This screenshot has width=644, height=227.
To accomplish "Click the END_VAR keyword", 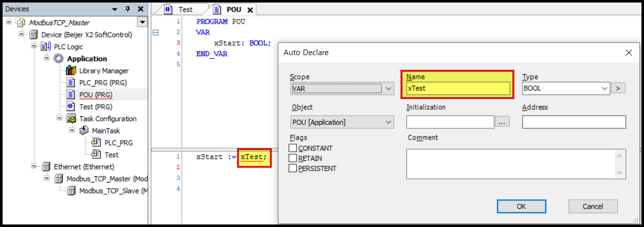I will tap(212, 54).
